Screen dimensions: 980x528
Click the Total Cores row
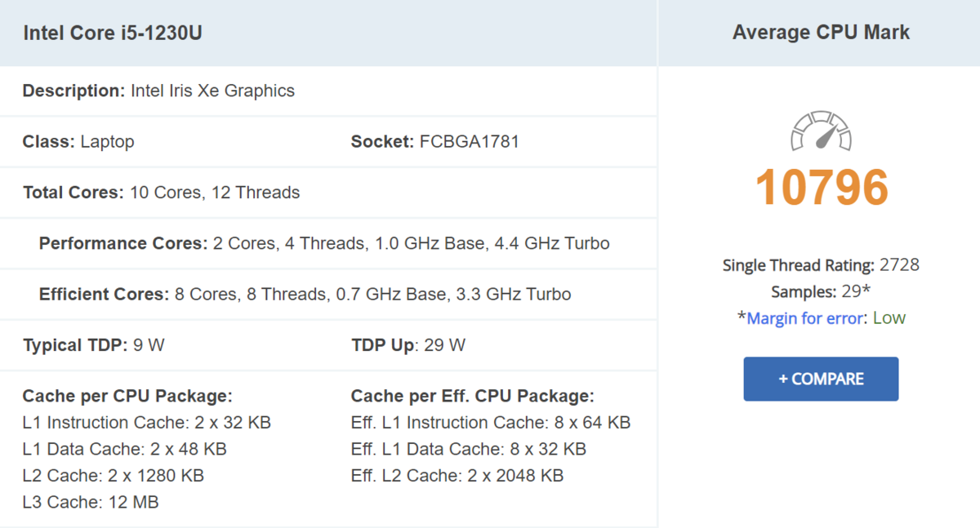tap(161, 193)
